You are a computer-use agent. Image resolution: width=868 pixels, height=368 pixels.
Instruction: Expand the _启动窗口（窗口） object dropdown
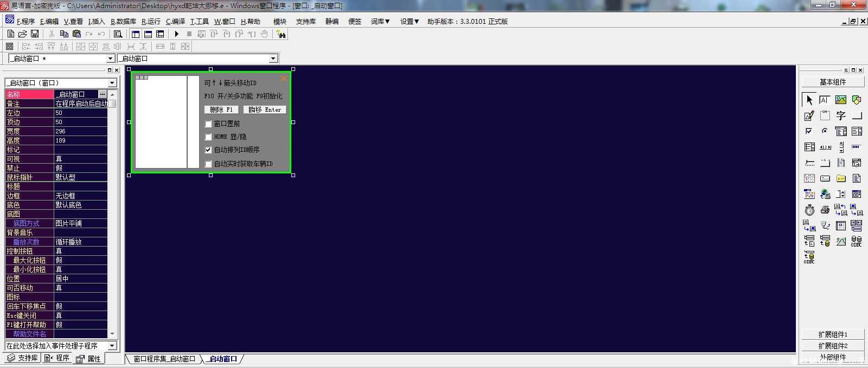112,83
